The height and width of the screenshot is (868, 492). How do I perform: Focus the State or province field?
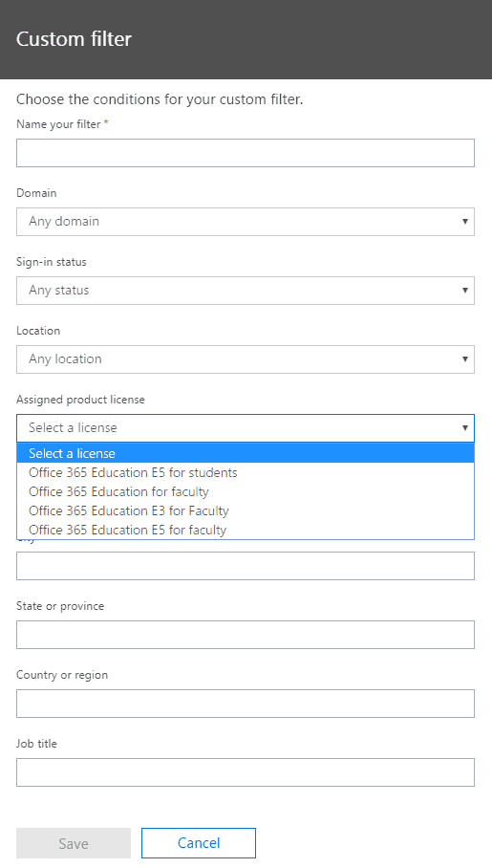[x=246, y=635]
